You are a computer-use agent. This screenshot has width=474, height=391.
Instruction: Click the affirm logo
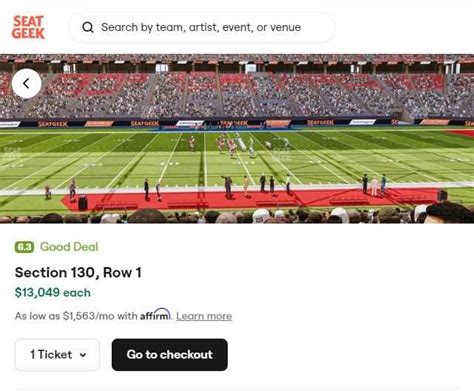(155, 315)
